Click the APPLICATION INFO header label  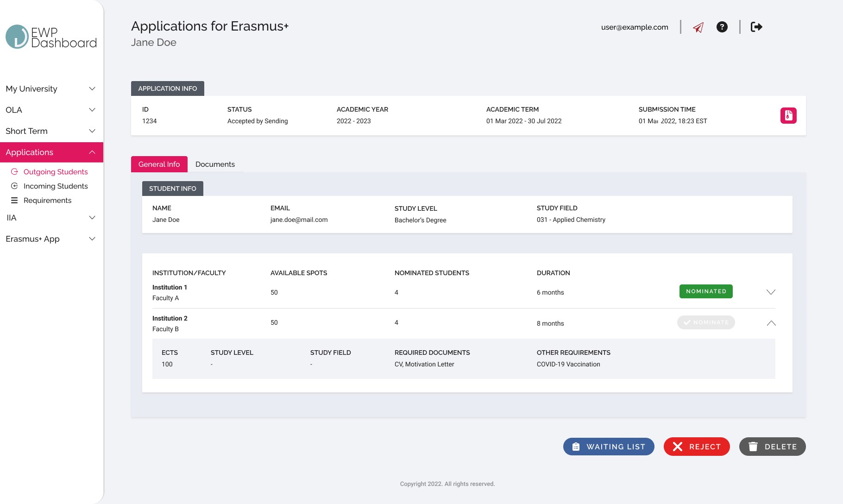[167, 88]
